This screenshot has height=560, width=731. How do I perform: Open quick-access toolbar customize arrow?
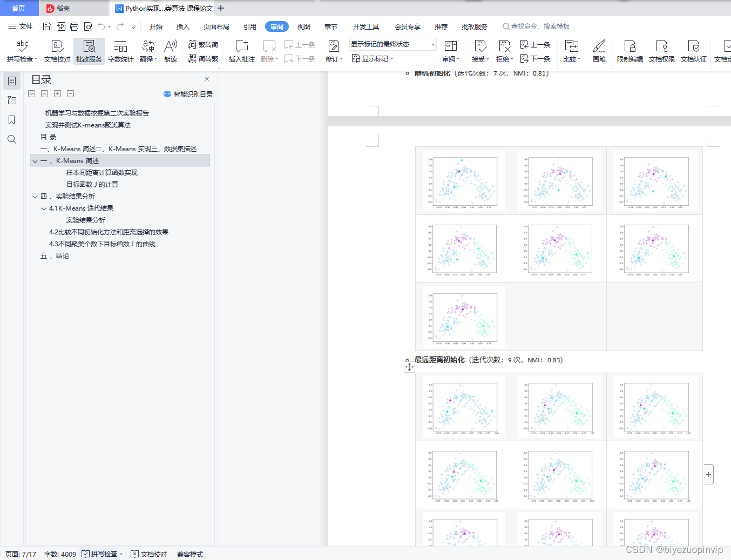pos(133,26)
